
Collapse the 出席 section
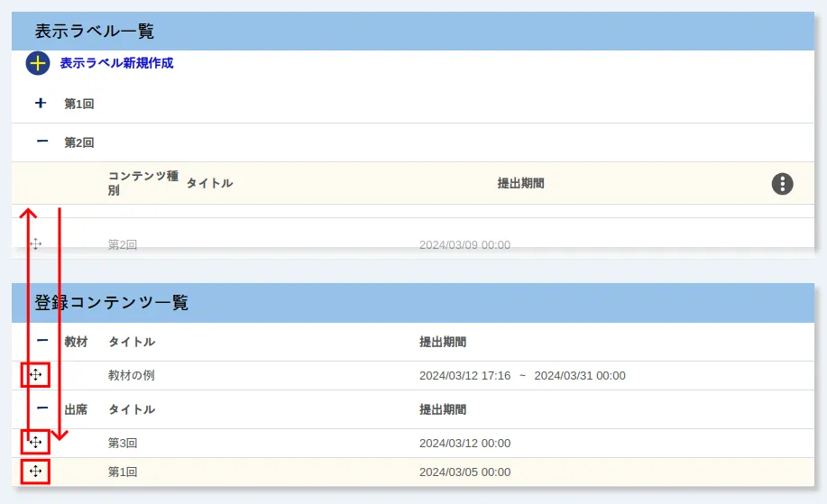(x=42, y=408)
